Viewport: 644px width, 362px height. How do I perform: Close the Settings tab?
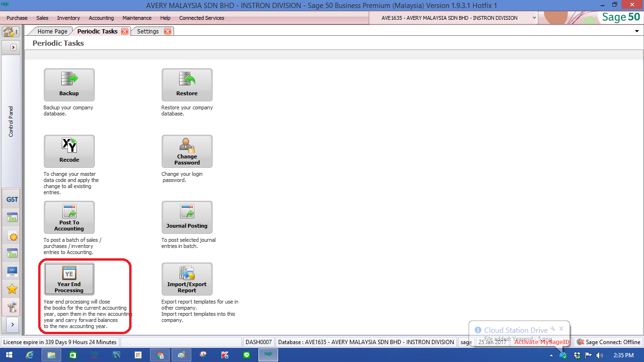point(167,32)
